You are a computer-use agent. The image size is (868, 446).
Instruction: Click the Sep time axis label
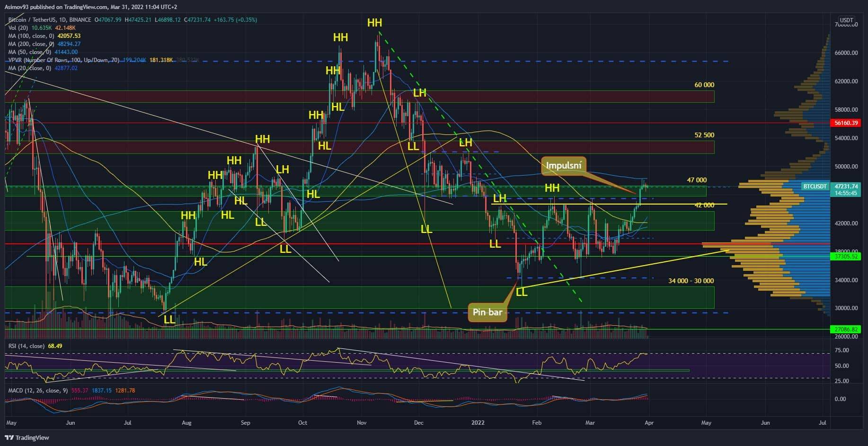point(245,423)
